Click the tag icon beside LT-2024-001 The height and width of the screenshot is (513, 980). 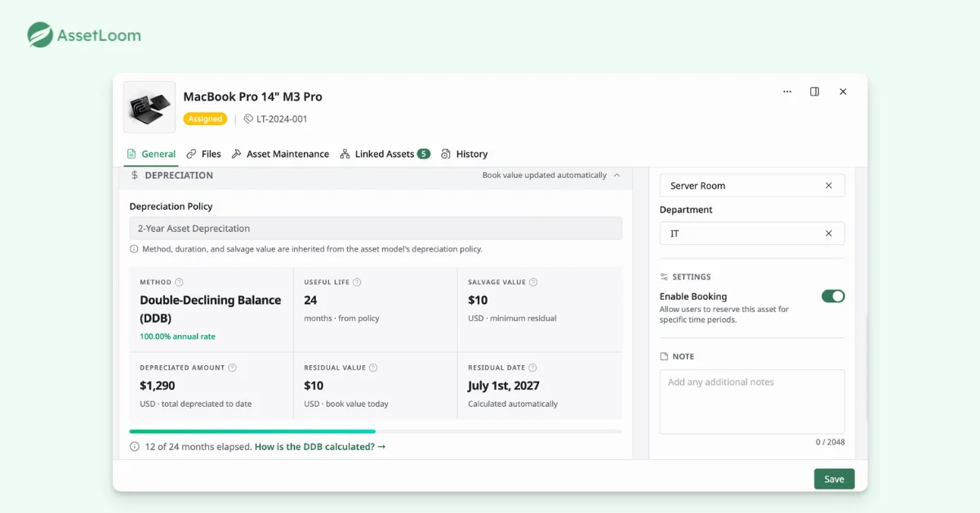pyautogui.click(x=249, y=119)
